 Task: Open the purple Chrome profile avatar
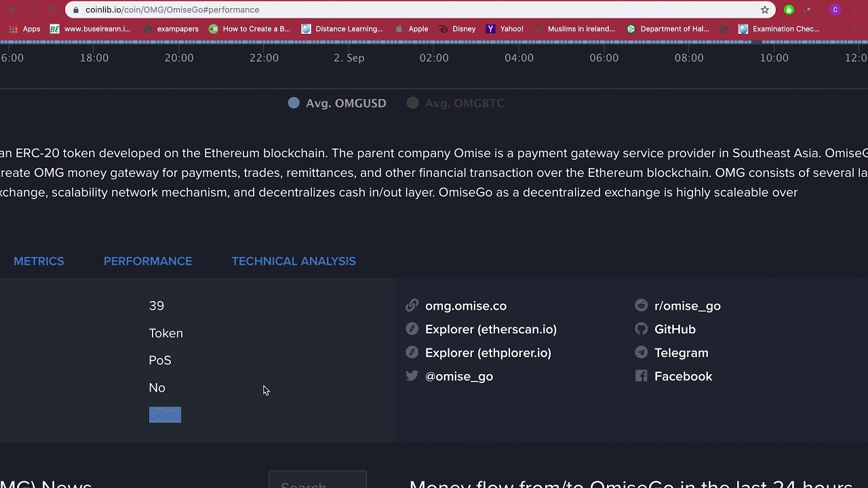(x=835, y=9)
